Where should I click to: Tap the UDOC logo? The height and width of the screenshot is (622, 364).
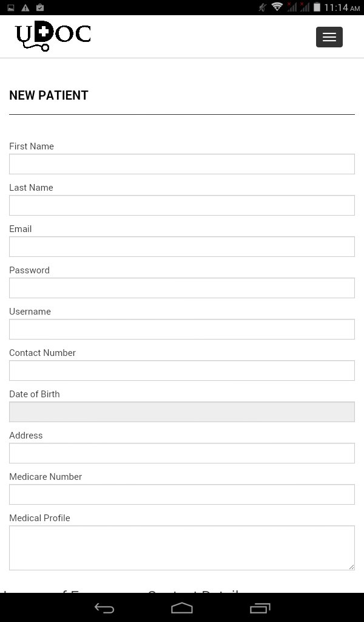point(53,36)
